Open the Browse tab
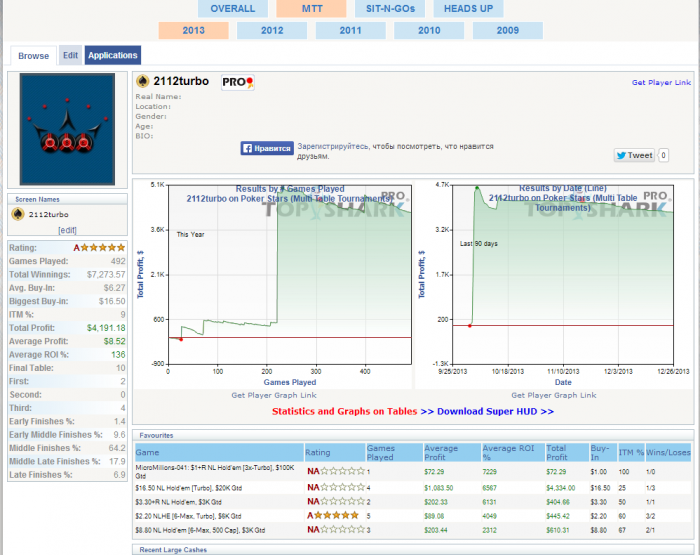 click(x=33, y=56)
